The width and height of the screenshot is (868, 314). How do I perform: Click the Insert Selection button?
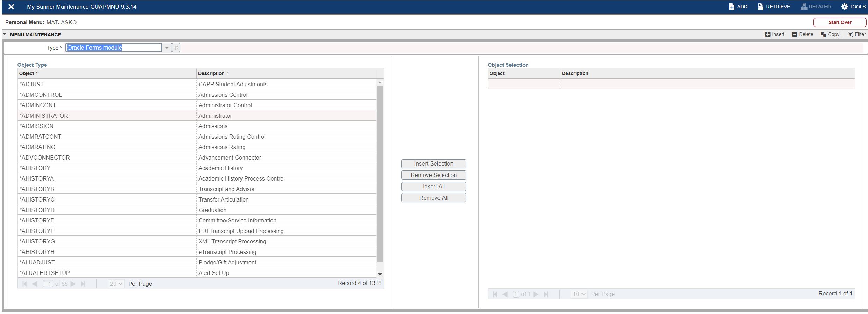coord(433,164)
